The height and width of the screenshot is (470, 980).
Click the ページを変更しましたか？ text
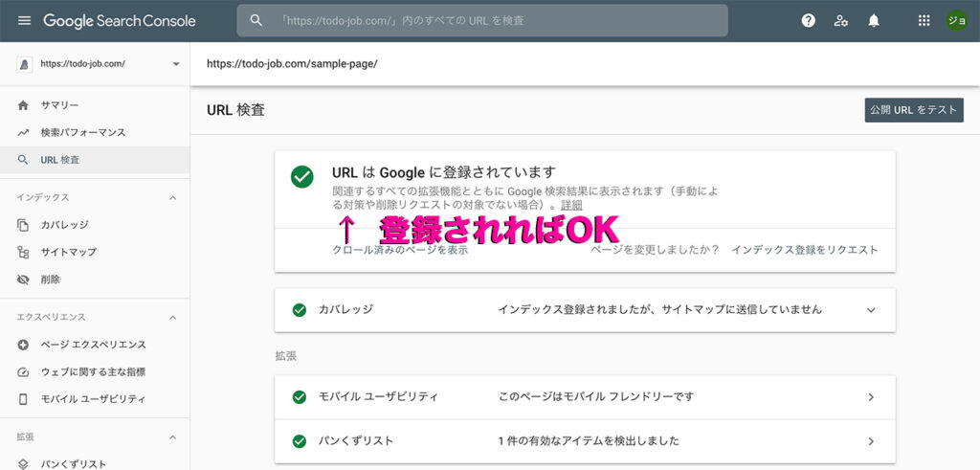655,250
